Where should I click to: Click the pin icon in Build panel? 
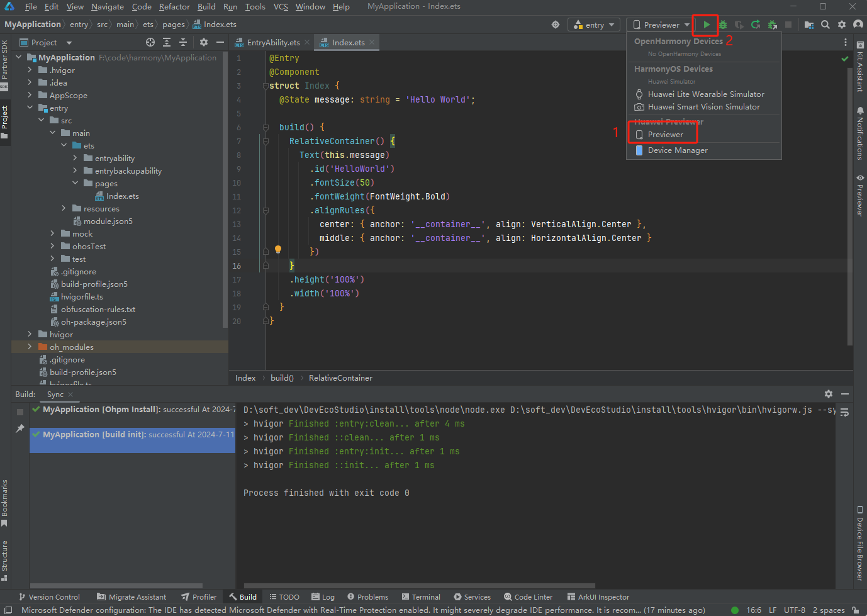[x=20, y=428]
